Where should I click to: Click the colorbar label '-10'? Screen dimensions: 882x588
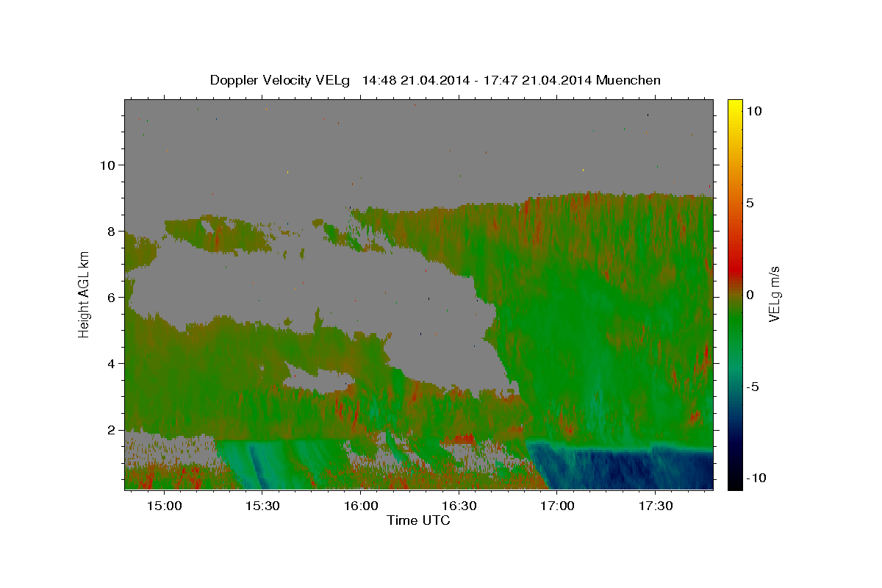(x=756, y=478)
